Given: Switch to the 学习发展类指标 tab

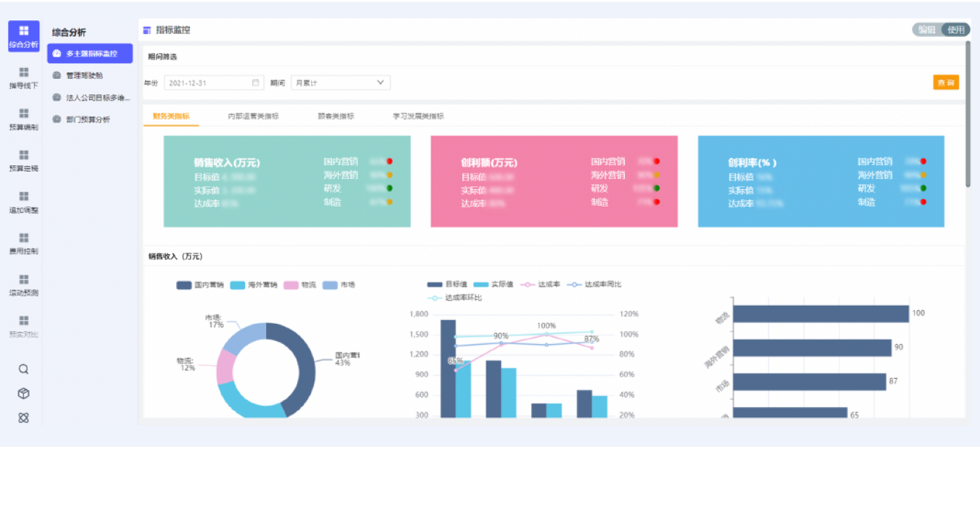Looking at the screenshot, I should pyautogui.click(x=418, y=116).
